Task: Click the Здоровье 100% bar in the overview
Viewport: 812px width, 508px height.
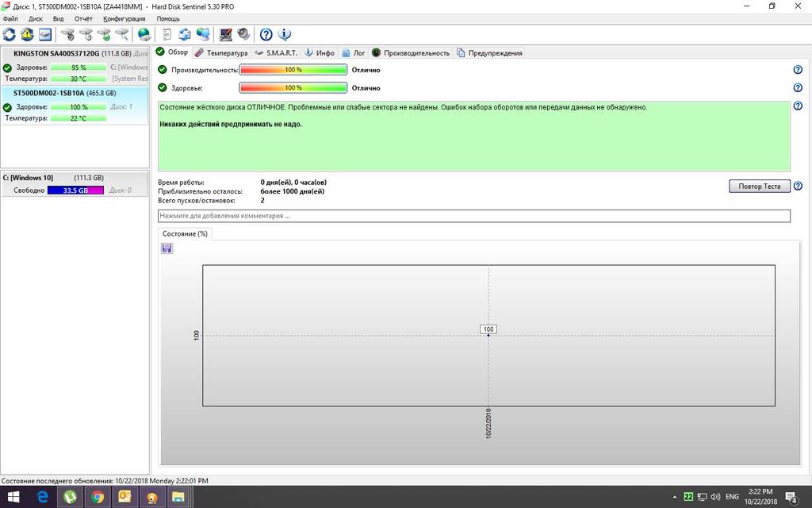Action: click(293, 87)
